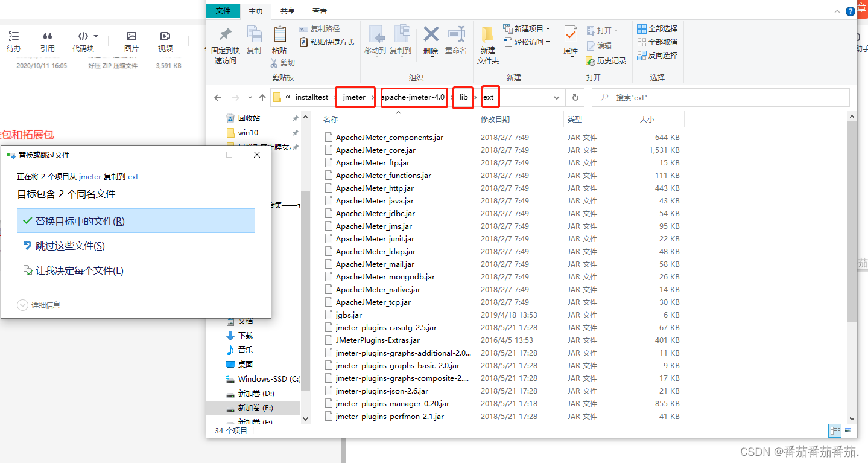The image size is (868, 463).
Task: Click History in the ribbon
Action: (x=606, y=60)
